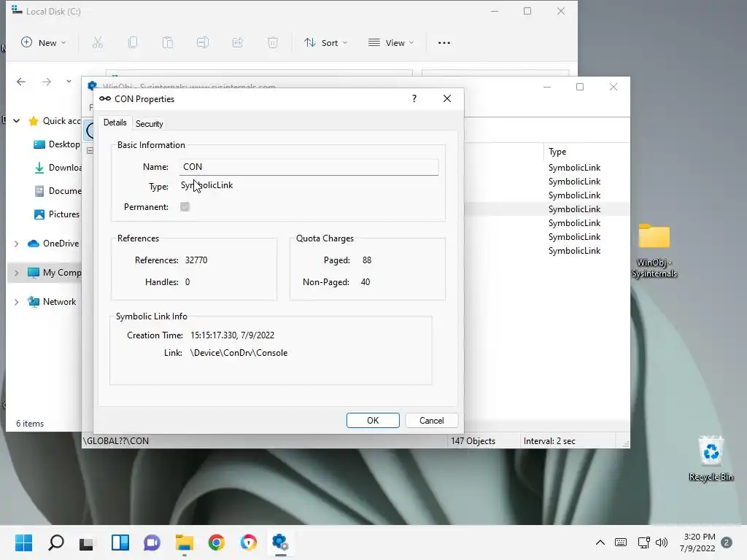This screenshot has width=747, height=560.
Task: Open the Sort dropdown in File Explorer
Action: [x=326, y=43]
